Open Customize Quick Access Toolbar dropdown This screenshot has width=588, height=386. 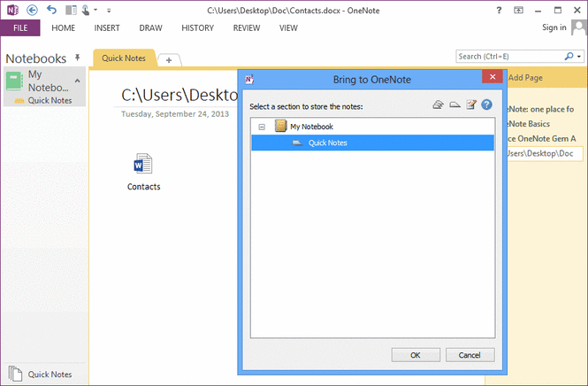(x=109, y=11)
